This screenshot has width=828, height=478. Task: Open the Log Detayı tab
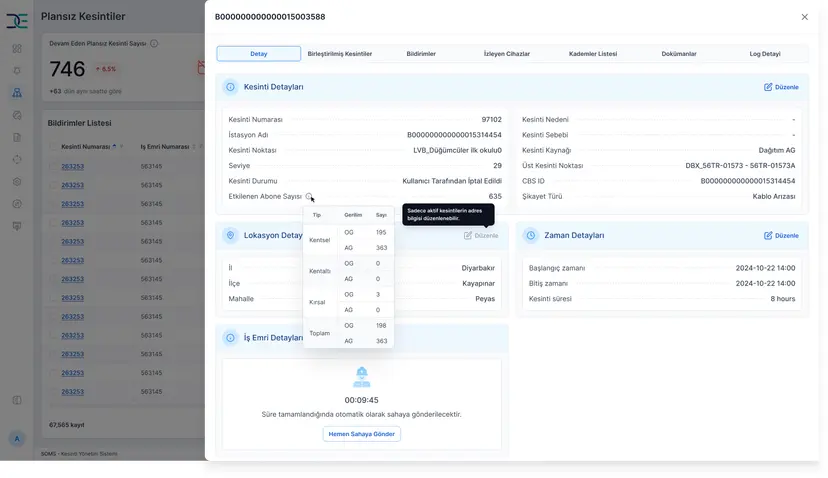(765, 54)
